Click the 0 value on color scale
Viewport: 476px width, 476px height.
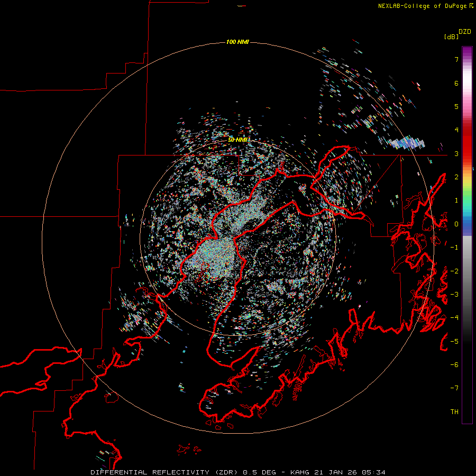click(x=456, y=224)
